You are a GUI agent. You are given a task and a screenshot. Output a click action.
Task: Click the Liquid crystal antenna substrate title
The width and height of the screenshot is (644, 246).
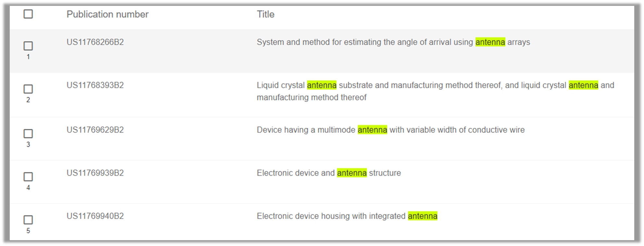(435, 85)
